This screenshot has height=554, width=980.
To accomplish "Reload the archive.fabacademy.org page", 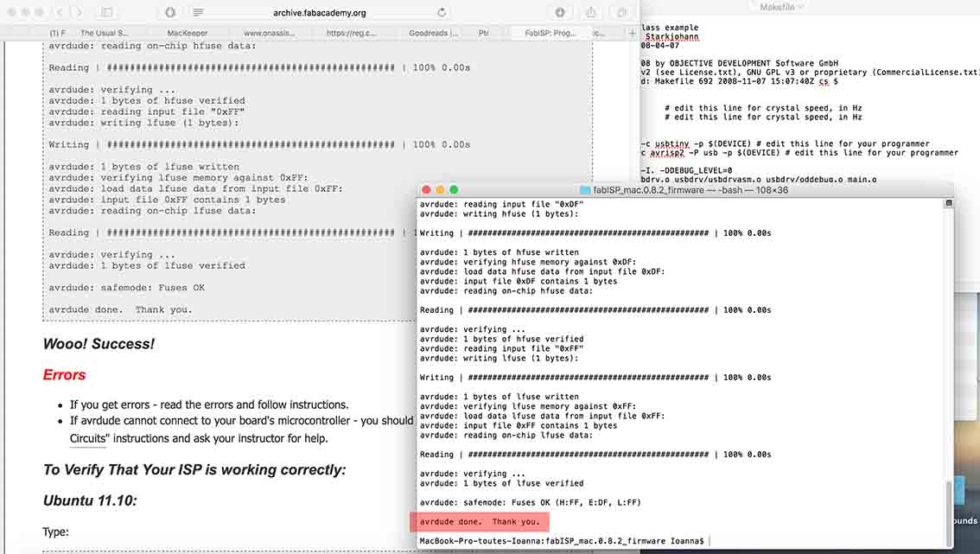I will click(441, 13).
